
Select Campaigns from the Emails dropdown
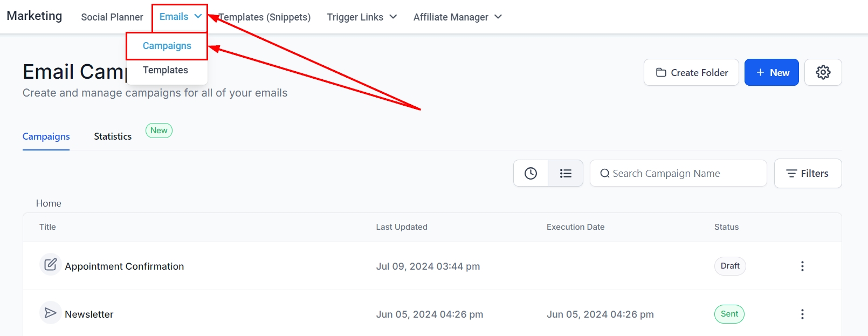167,46
